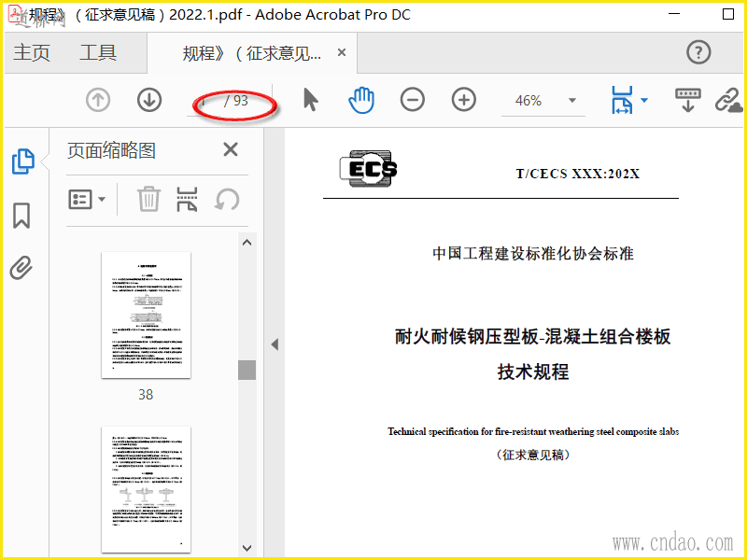Click the page label 38
Image resolution: width=747 pixels, height=560 pixels.
pyautogui.click(x=146, y=394)
